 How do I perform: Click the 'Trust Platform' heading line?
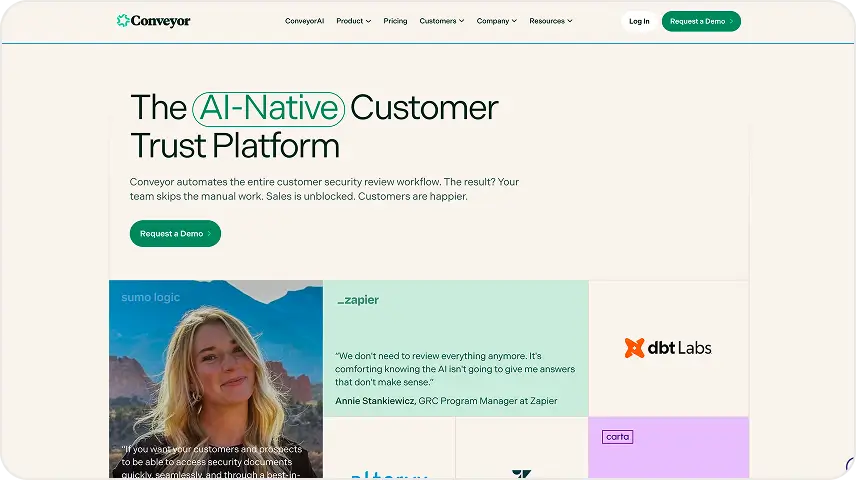point(235,146)
